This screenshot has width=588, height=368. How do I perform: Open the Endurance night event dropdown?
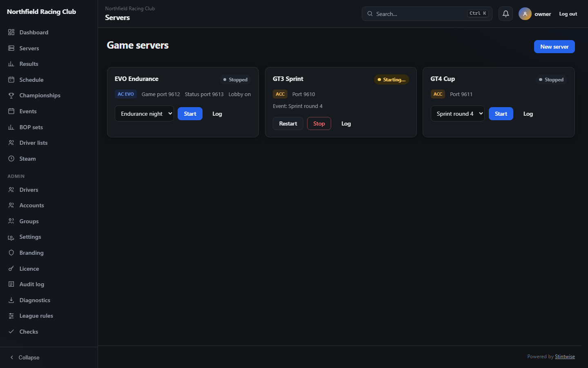[x=144, y=114]
